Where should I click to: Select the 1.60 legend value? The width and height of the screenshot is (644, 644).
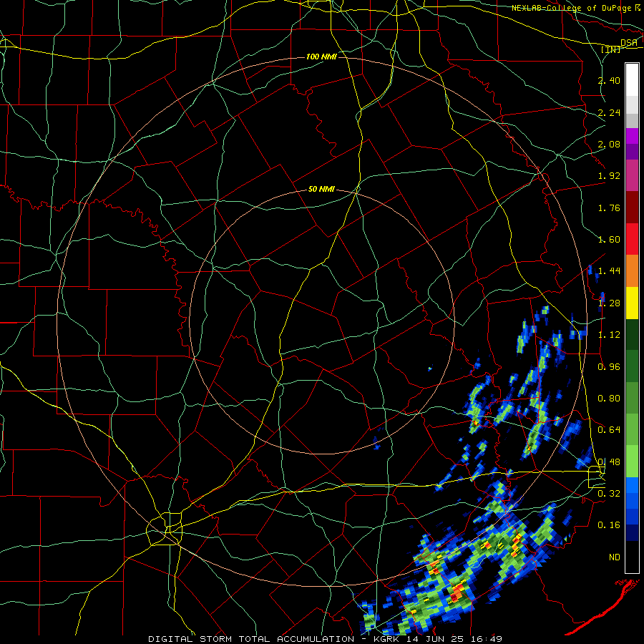point(609,240)
